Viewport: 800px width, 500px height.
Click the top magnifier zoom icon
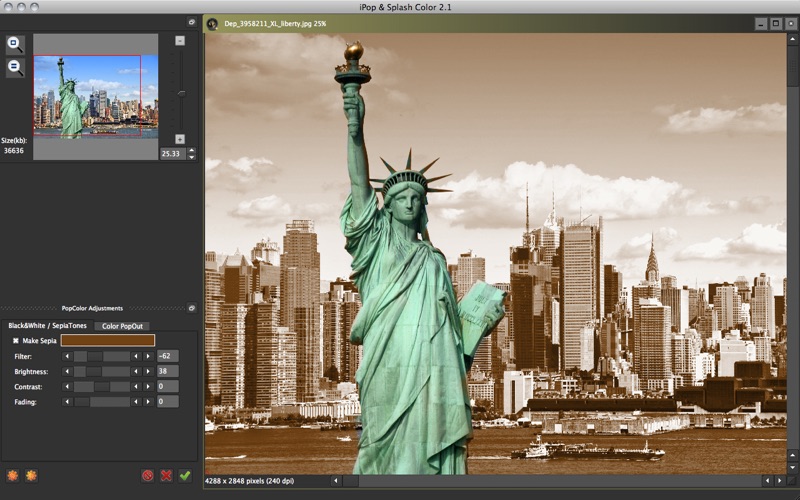tap(15, 44)
